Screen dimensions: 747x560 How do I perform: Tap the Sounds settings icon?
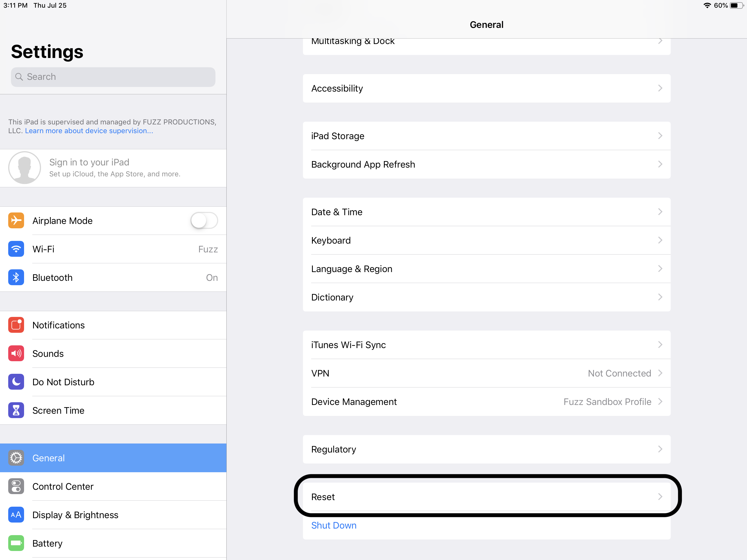(x=16, y=354)
